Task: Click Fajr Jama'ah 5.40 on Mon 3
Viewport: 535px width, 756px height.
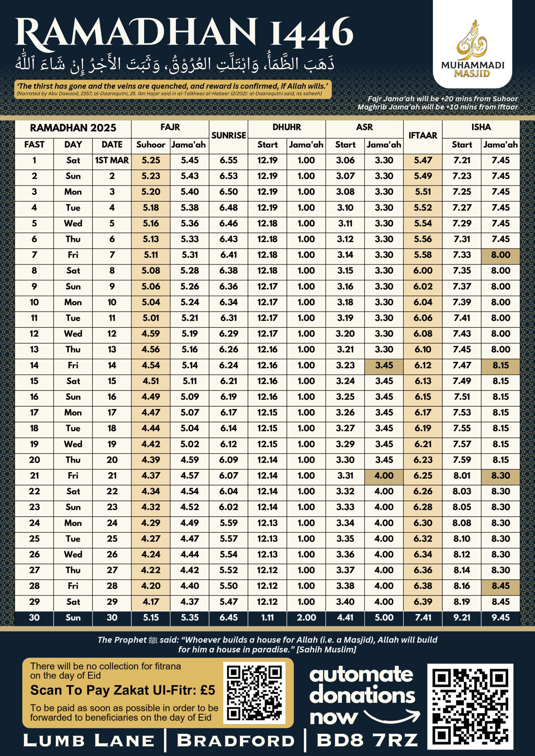Action: (190, 192)
